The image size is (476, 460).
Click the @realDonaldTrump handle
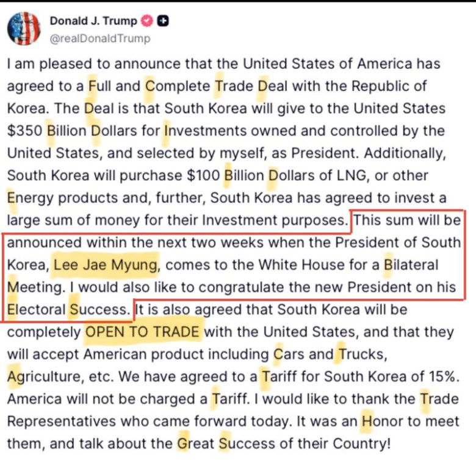point(100,38)
